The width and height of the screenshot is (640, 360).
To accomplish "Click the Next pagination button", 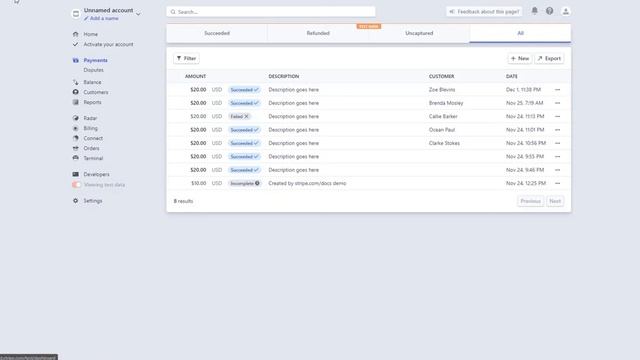I will (555, 201).
